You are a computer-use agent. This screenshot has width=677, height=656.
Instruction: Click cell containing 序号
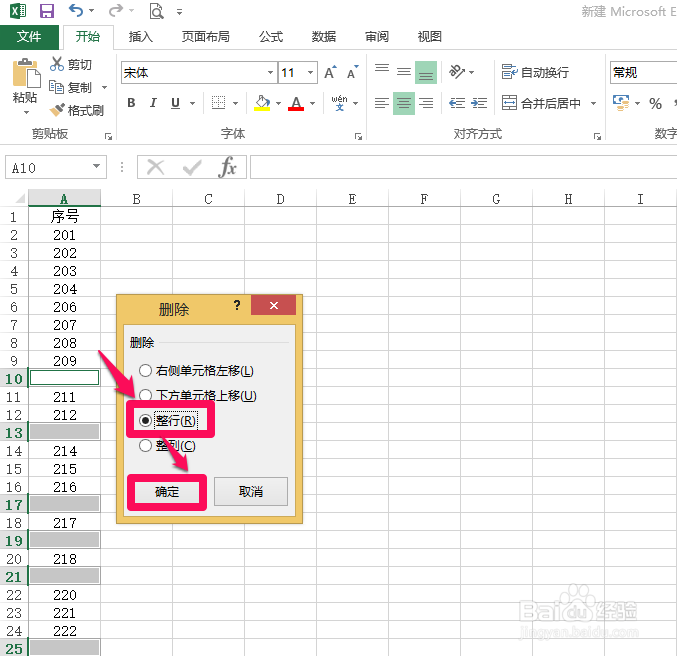coord(64,216)
